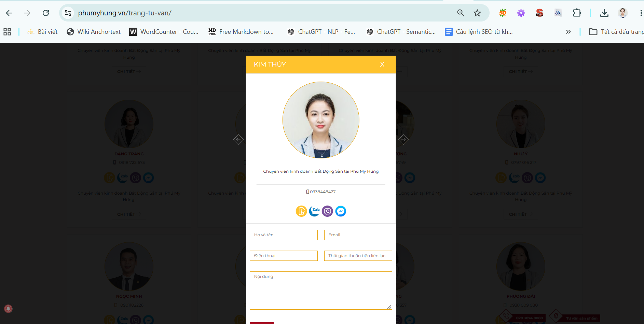Go back in browser
This screenshot has width=644, height=324.
pyautogui.click(x=9, y=13)
